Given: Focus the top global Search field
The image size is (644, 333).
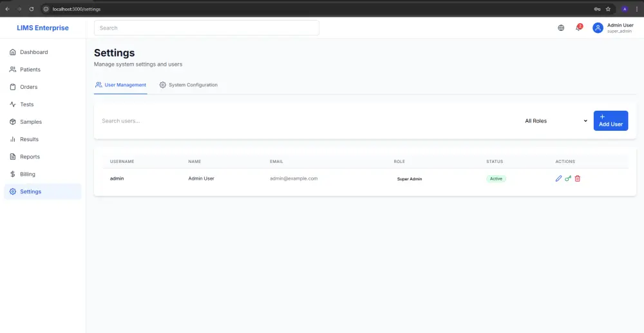Looking at the screenshot, I should 207,28.
